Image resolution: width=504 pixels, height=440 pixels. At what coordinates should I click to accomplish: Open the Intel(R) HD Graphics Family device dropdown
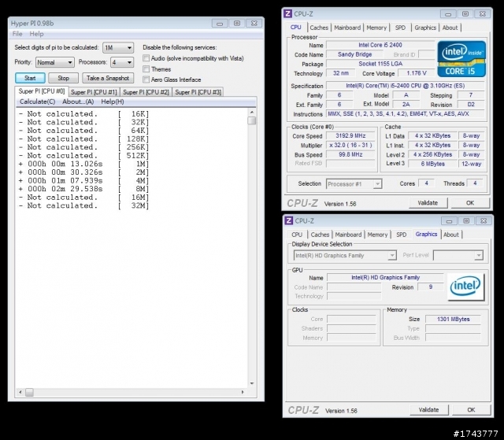(x=345, y=255)
